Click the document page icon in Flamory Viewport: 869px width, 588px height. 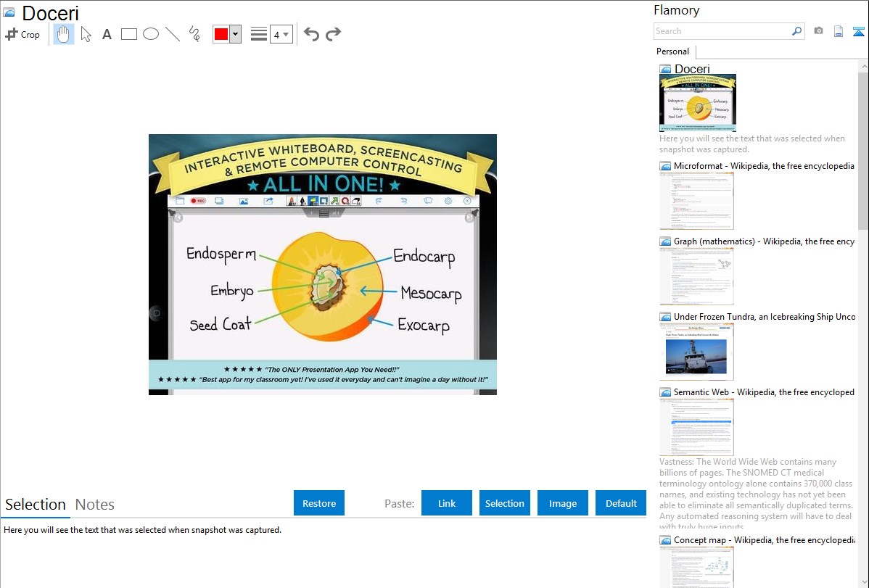[839, 31]
